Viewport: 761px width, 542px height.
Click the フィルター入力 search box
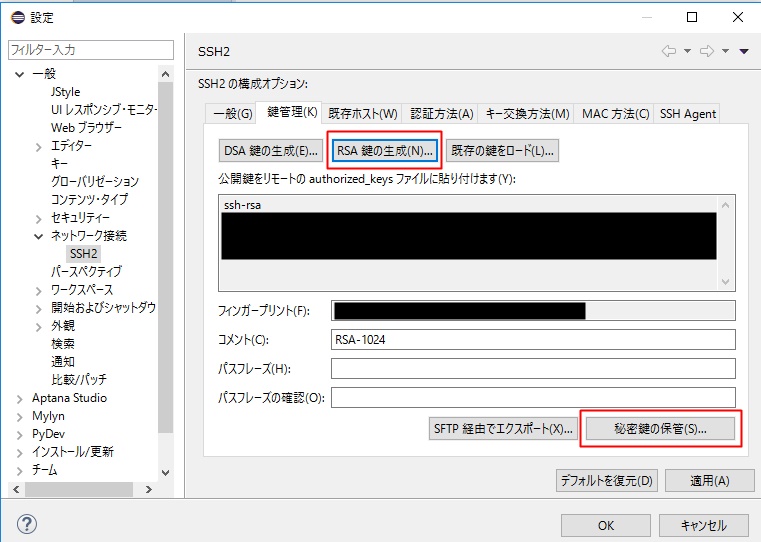(x=90, y=49)
